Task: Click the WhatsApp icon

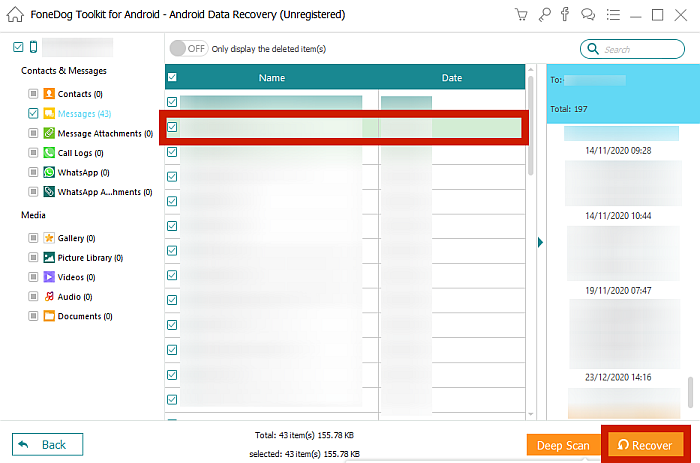Action: click(49, 172)
